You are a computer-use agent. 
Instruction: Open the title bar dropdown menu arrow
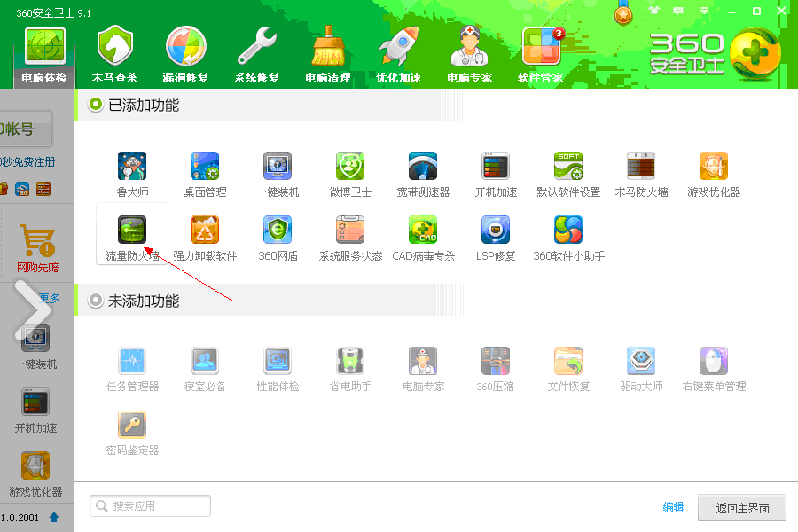click(x=704, y=11)
